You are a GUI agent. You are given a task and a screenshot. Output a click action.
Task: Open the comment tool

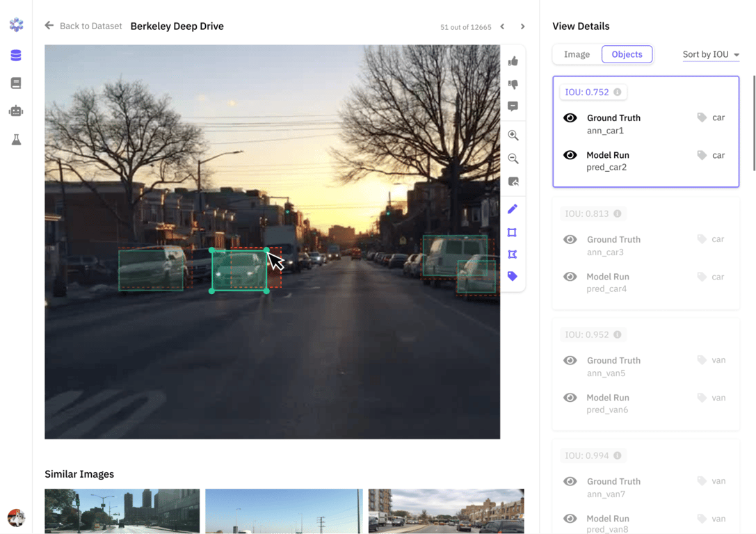(x=513, y=106)
